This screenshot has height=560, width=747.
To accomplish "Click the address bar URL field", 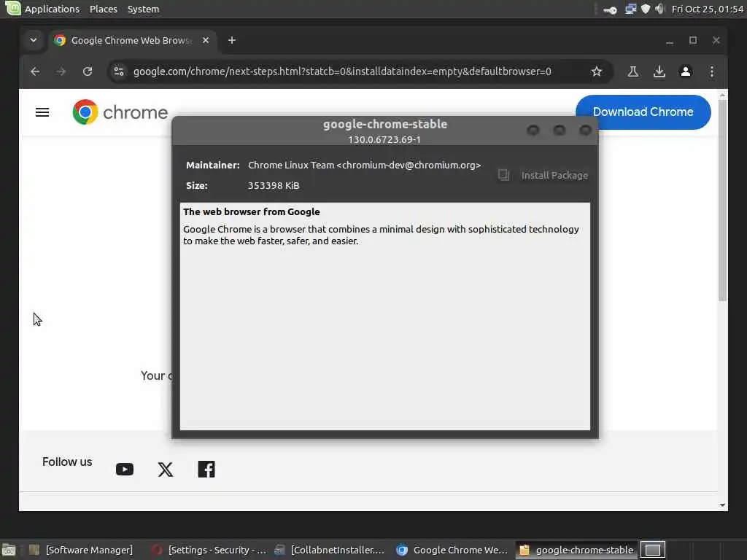I will 342,71.
